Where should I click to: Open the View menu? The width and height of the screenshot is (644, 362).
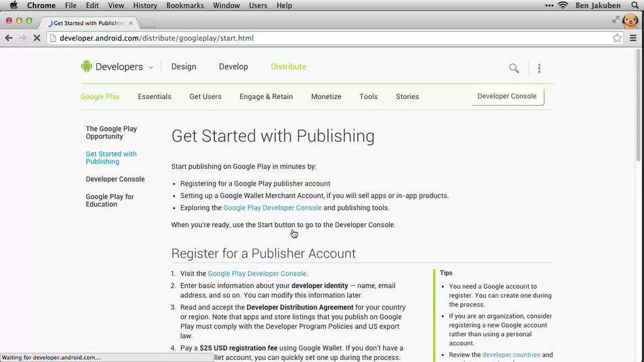[x=116, y=5]
